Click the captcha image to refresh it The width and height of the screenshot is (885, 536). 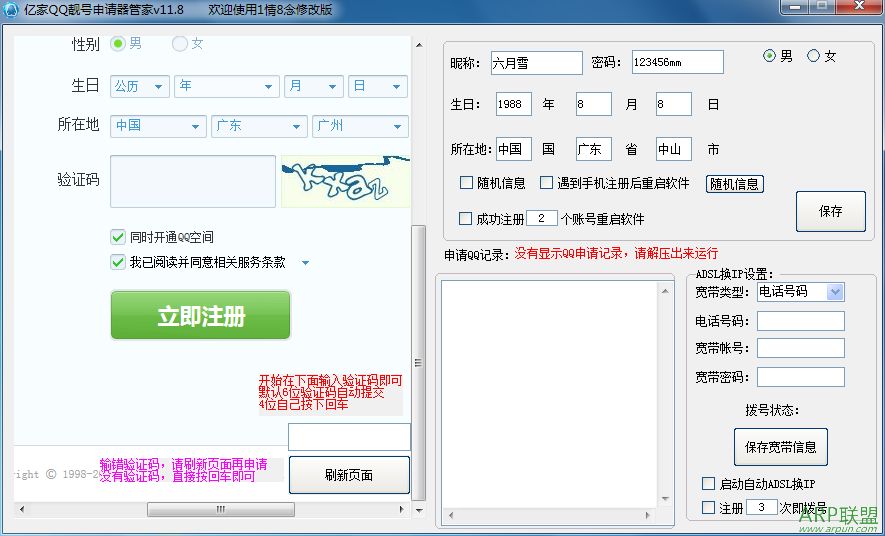[345, 181]
